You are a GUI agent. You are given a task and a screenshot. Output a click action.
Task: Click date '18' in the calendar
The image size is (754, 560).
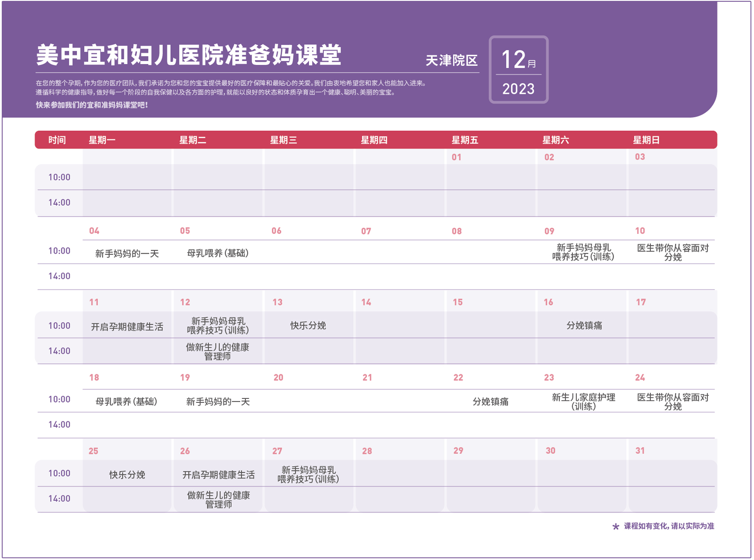pos(94,378)
